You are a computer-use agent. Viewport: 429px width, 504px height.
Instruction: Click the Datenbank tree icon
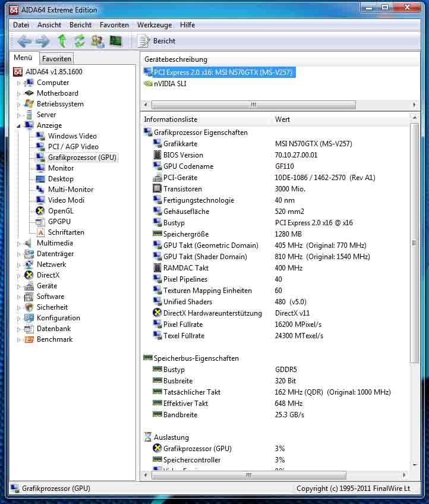tap(29, 329)
